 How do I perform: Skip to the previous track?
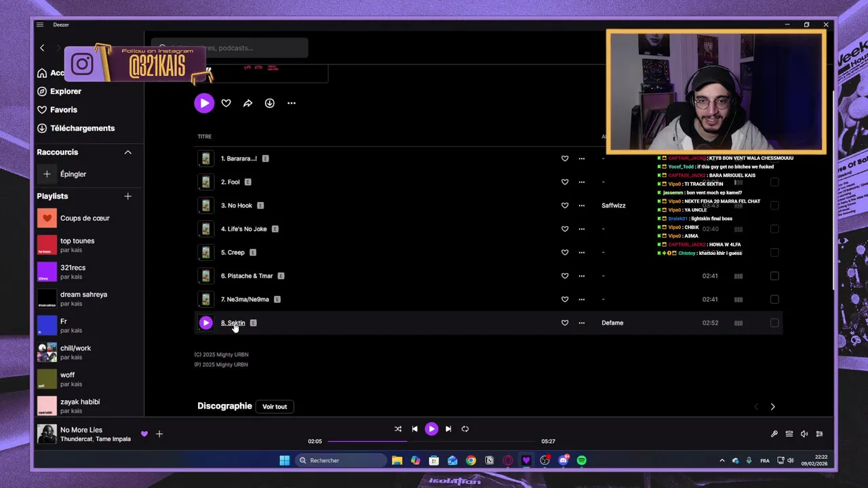tap(414, 429)
